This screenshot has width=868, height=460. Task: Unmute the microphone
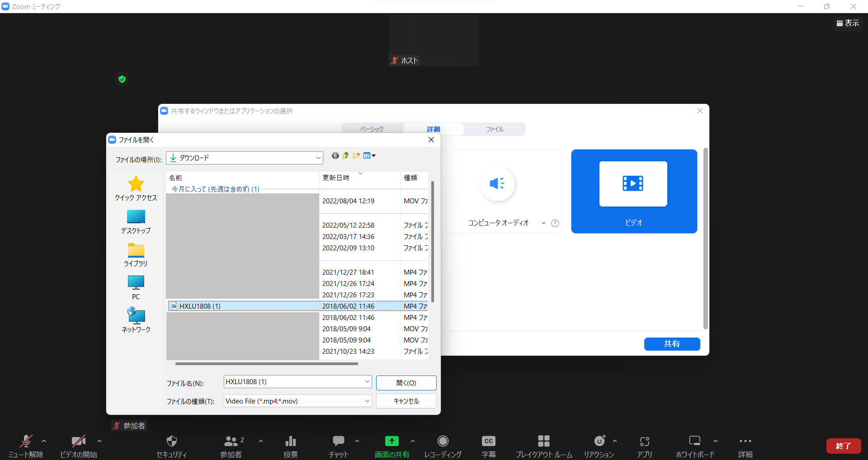[x=26, y=441]
